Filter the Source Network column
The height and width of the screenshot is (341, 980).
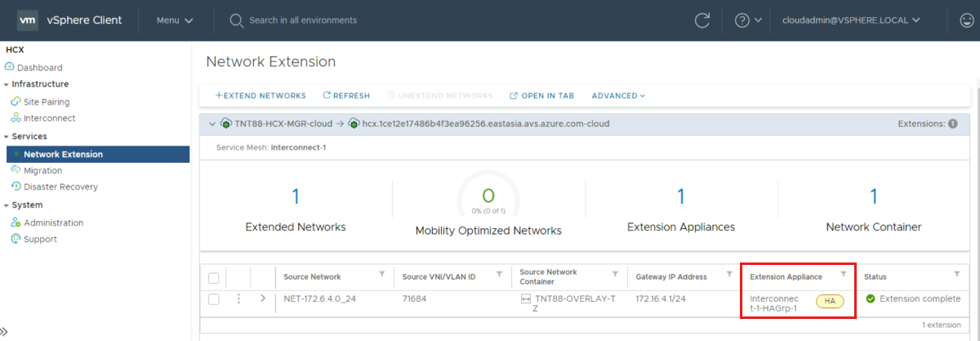click(382, 275)
